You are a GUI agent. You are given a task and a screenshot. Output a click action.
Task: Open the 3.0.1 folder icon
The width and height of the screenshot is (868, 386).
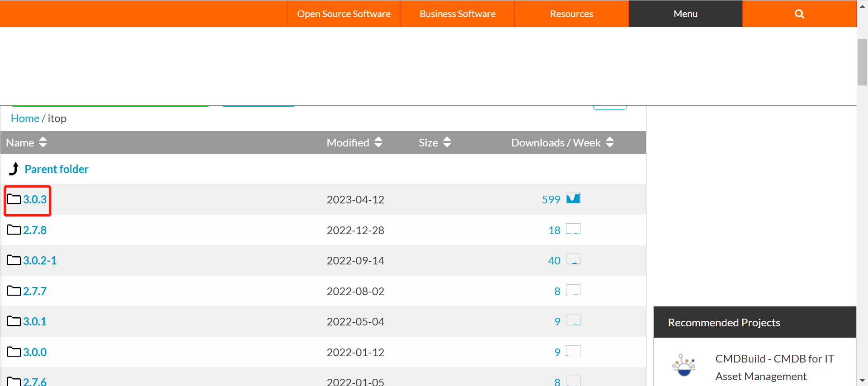tap(14, 321)
